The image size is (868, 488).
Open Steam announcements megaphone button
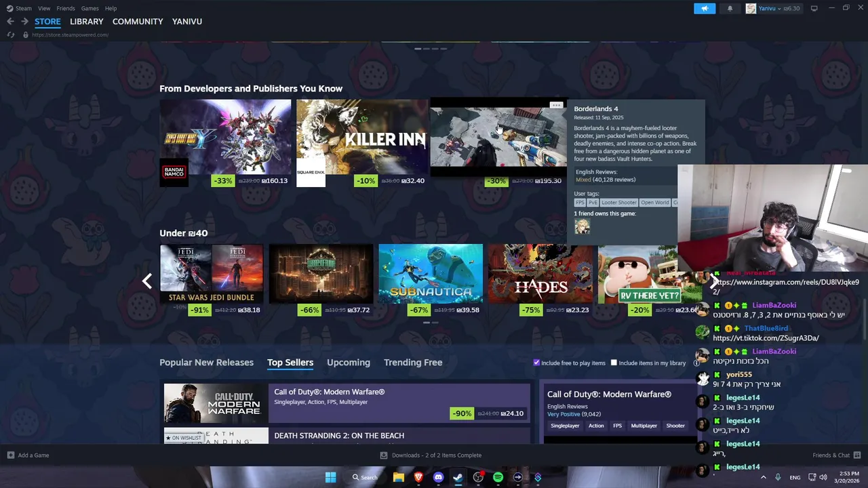[x=705, y=8]
